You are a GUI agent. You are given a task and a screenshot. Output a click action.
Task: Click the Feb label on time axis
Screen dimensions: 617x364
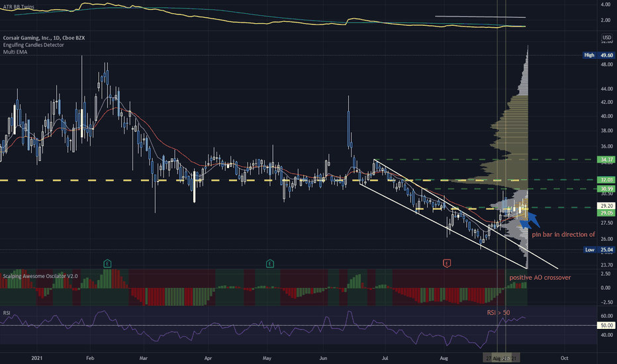(90, 358)
